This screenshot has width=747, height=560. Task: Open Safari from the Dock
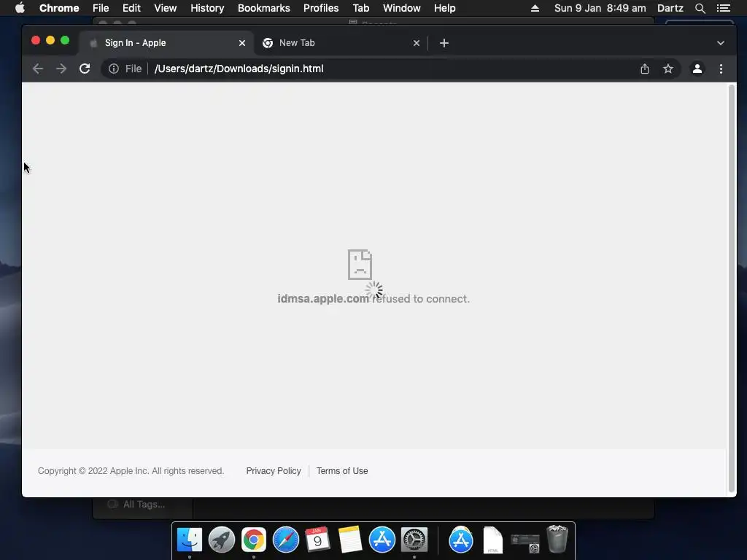(285, 540)
